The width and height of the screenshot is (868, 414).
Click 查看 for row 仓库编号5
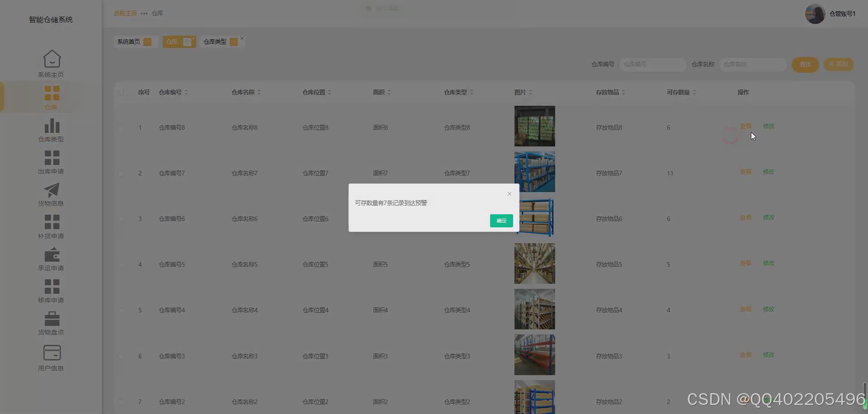745,263
